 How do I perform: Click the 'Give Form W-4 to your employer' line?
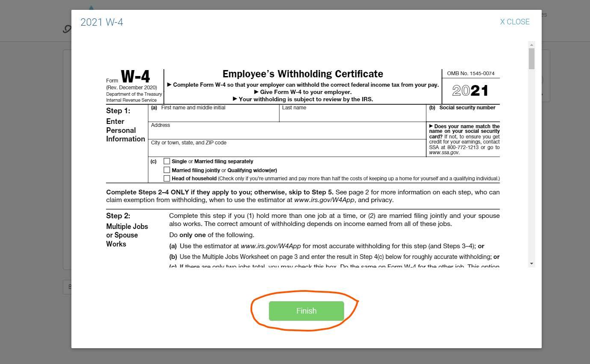[x=303, y=92]
